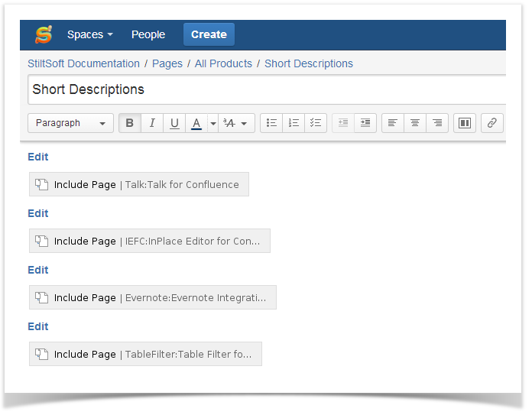Open the Paragraph style dropdown
The image size is (532, 415).
(x=70, y=123)
